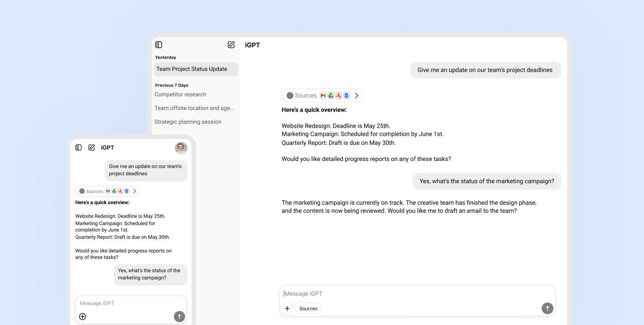Click the PDF source icon in desktop
Screen dimensions: 644x325
(x=339, y=95)
